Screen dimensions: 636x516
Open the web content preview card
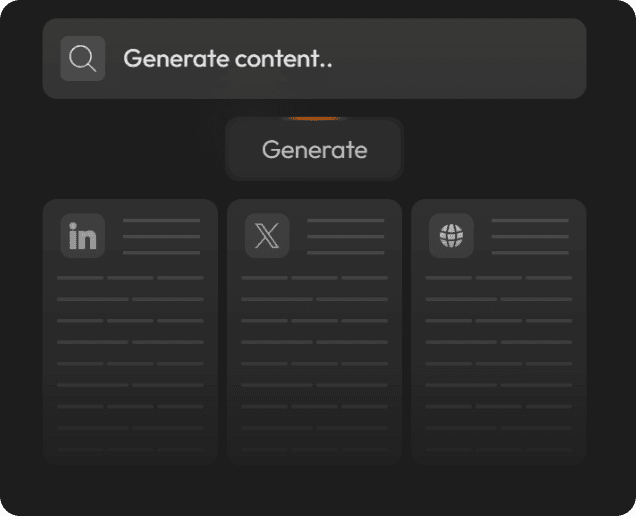(x=498, y=330)
